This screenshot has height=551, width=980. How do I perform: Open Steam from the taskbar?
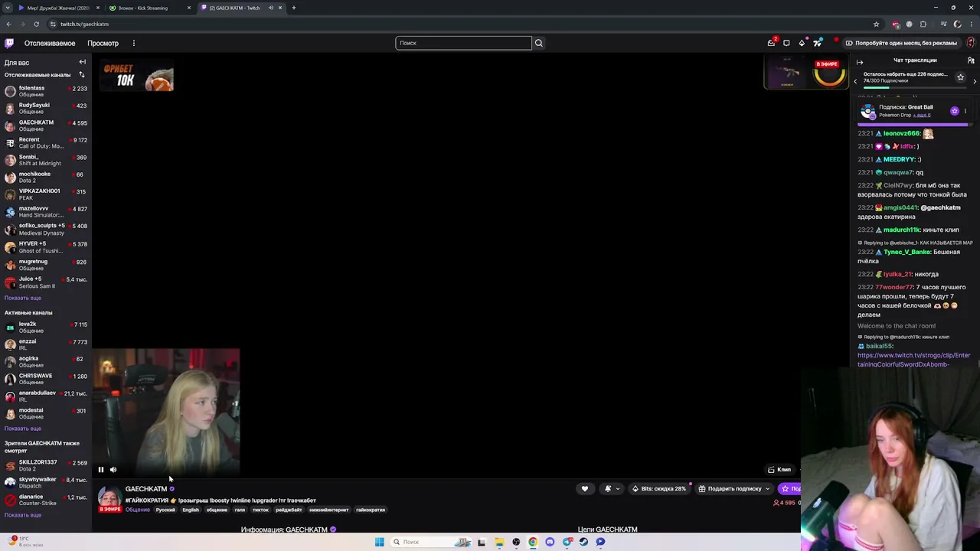583,542
